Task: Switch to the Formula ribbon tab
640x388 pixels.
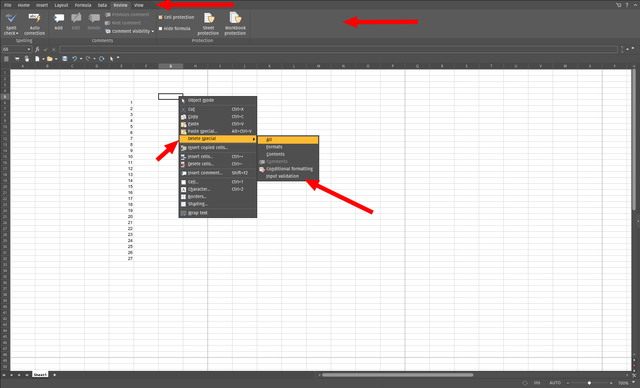Action: [83, 5]
